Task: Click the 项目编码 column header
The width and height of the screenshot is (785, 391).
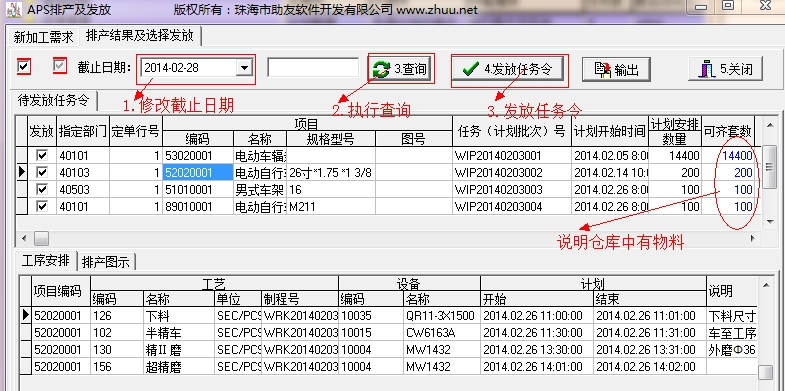Action: point(61,291)
